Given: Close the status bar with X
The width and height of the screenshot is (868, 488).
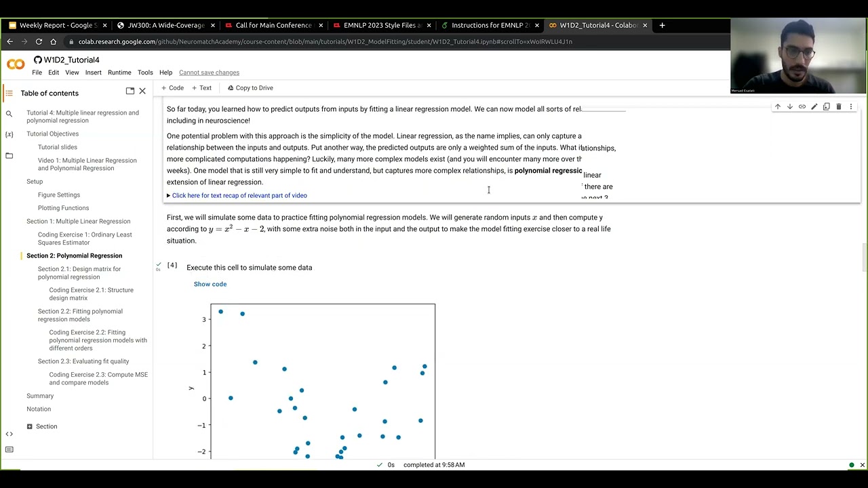Looking at the screenshot, I should click(862, 465).
